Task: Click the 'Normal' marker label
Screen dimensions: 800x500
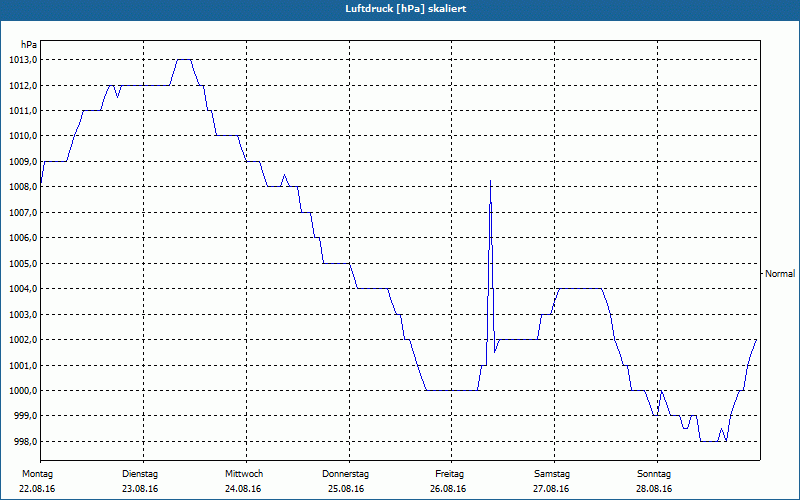Action: point(780,274)
